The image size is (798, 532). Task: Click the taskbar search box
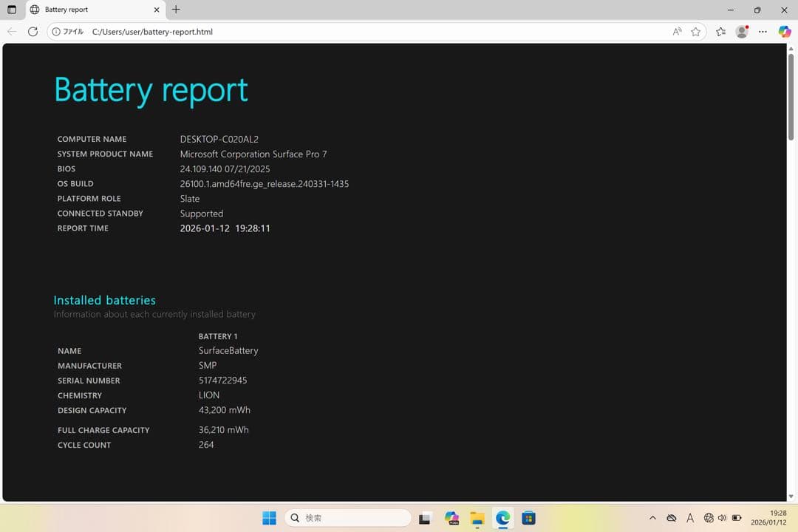(347, 517)
